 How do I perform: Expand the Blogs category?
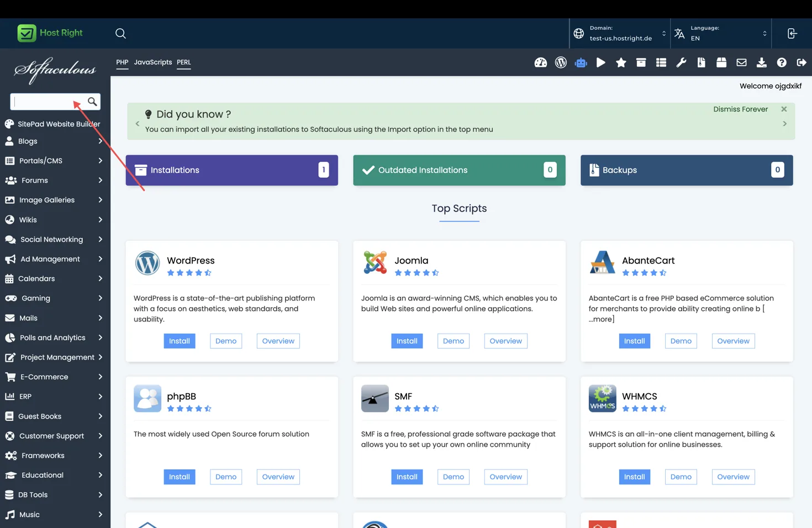click(x=54, y=141)
